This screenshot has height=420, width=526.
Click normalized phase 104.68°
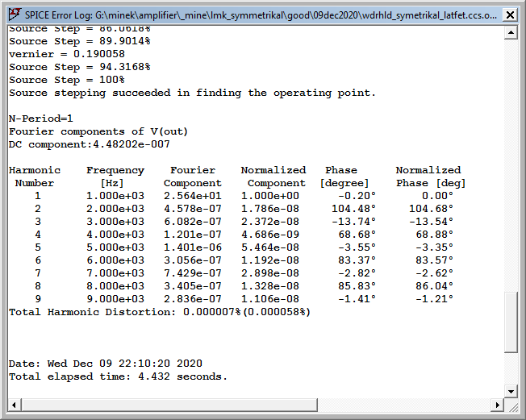pos(431,209)
